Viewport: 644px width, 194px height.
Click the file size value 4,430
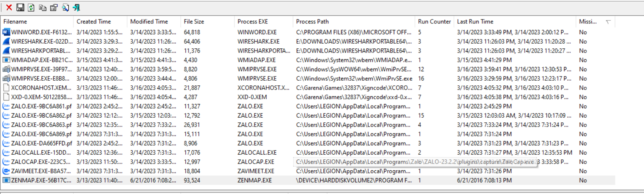tap(190, 60)
